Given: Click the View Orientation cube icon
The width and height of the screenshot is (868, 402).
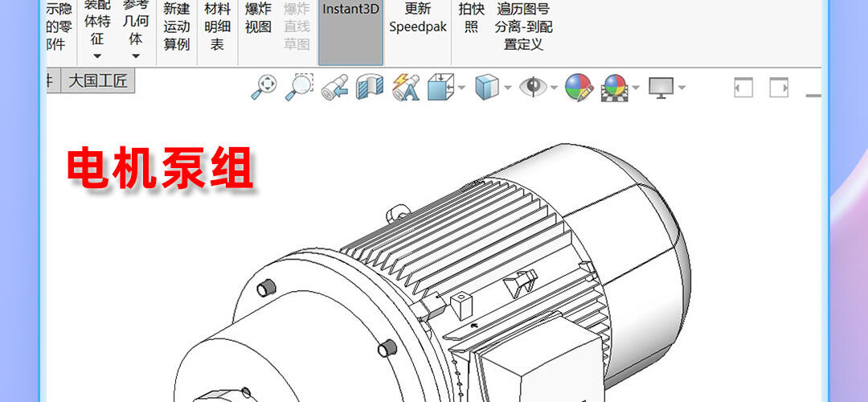Looking at the screenshot, I should (440, 88).
